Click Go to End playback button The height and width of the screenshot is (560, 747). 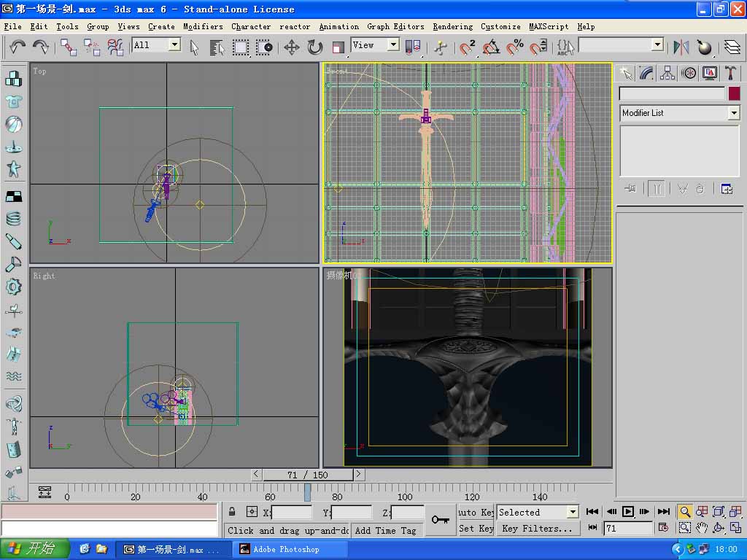[x=664, y=511]
